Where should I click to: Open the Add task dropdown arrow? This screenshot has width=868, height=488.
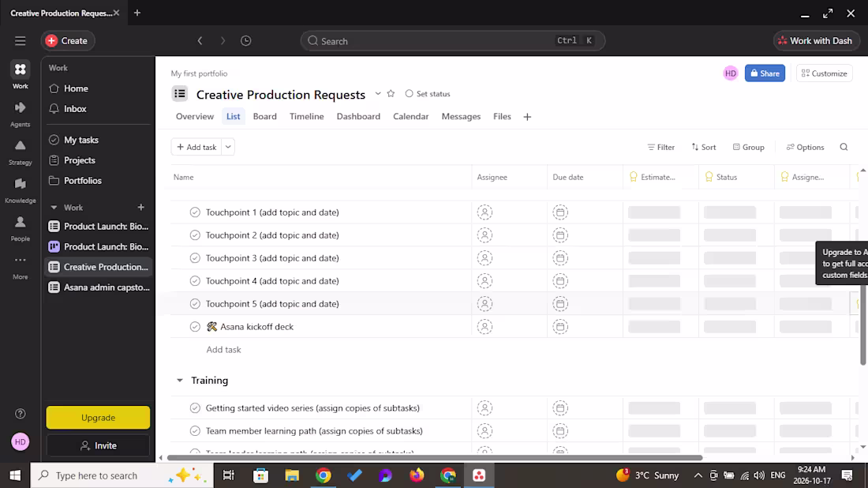pyautogui.click(x=228, y=147)
